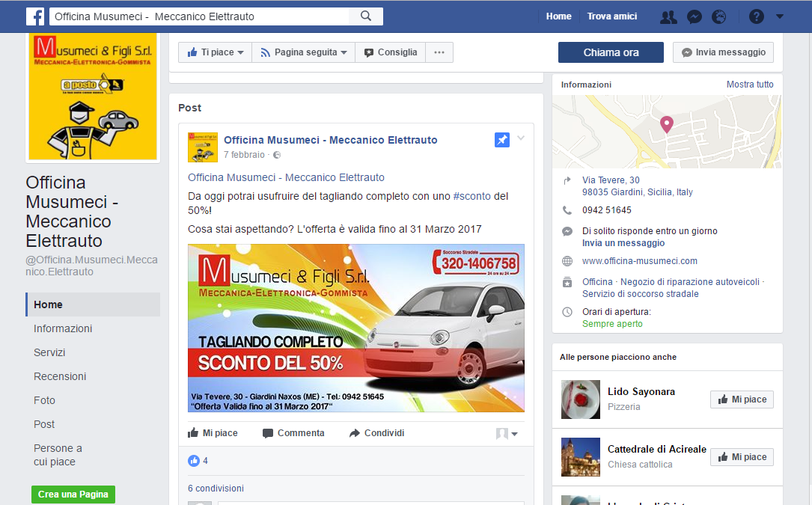This screenshot has width=812, height=505.
Task: Like Lido Sayonara with Mi piace
Action: pyautogui.click(x=742, y=400)
